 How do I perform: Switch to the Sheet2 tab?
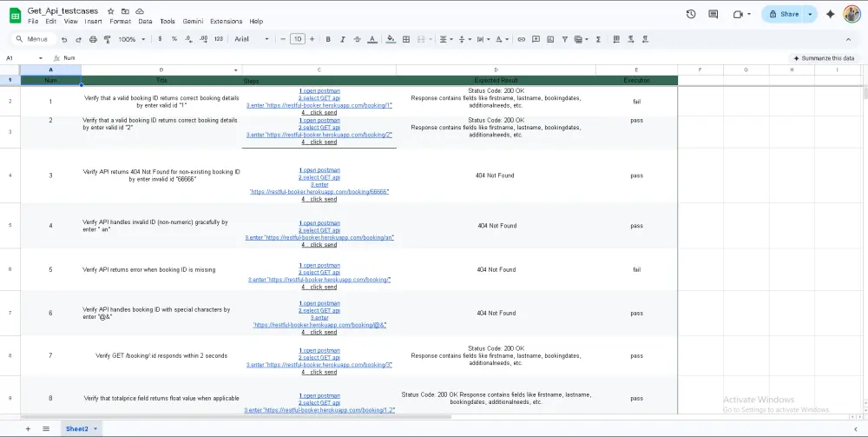click(76, 428)
